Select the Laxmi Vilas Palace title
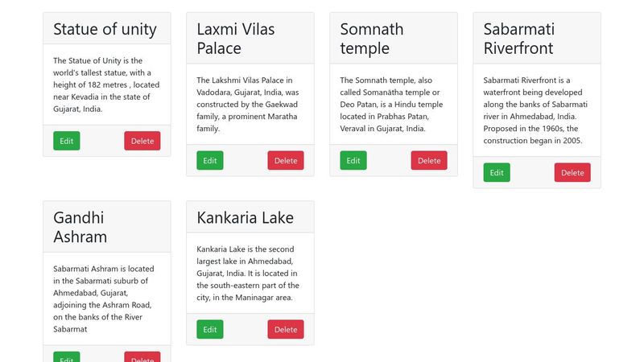The image size is (644, 362). (x=235, y=39)
